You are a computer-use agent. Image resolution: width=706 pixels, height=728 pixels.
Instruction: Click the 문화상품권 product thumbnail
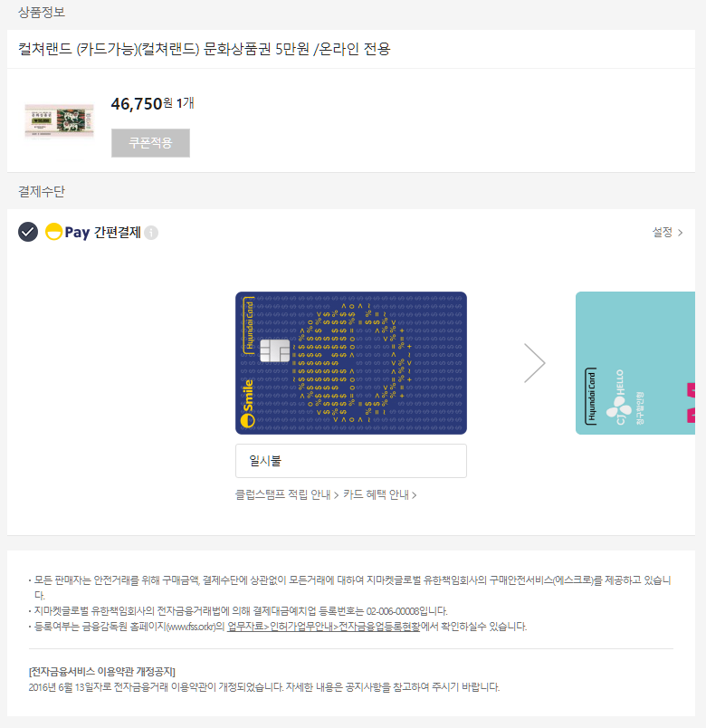point(59,121)
